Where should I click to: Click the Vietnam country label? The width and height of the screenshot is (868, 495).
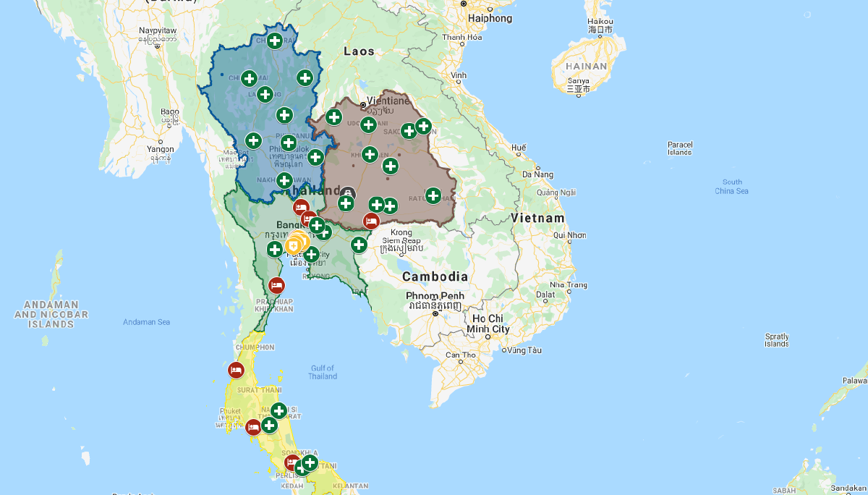click(537, 218)
